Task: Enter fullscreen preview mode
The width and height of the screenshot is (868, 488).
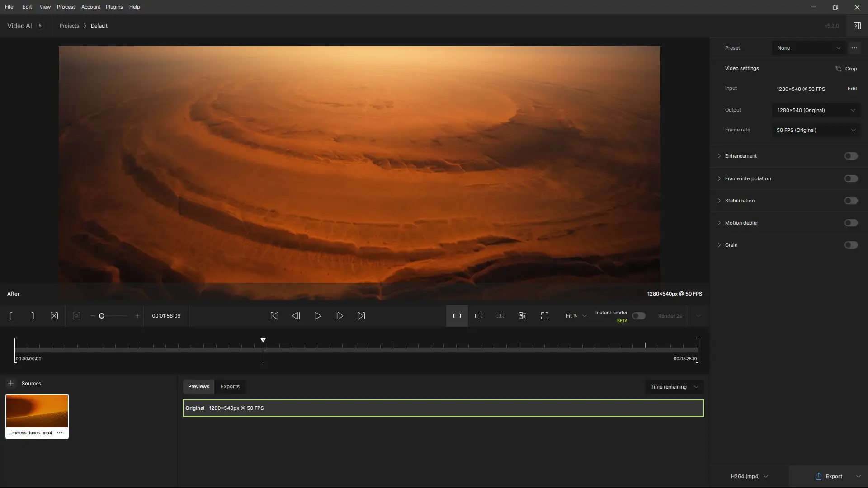Action: tap(545, 316)
